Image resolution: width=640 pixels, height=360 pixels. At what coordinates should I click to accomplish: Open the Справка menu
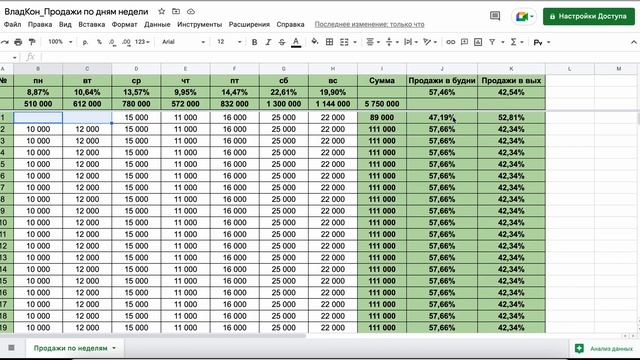(290, 24)
